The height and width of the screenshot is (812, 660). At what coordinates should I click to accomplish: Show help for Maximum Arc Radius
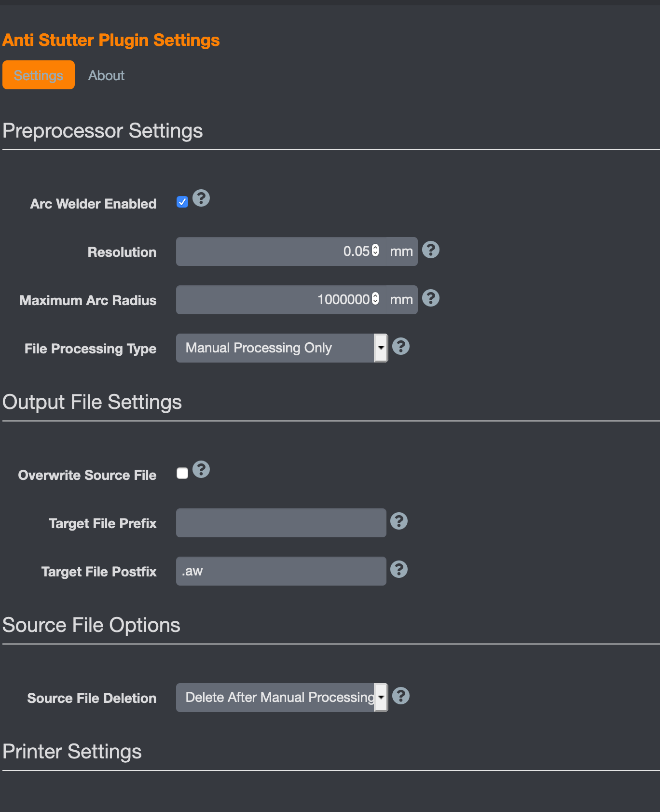[430, 298]
